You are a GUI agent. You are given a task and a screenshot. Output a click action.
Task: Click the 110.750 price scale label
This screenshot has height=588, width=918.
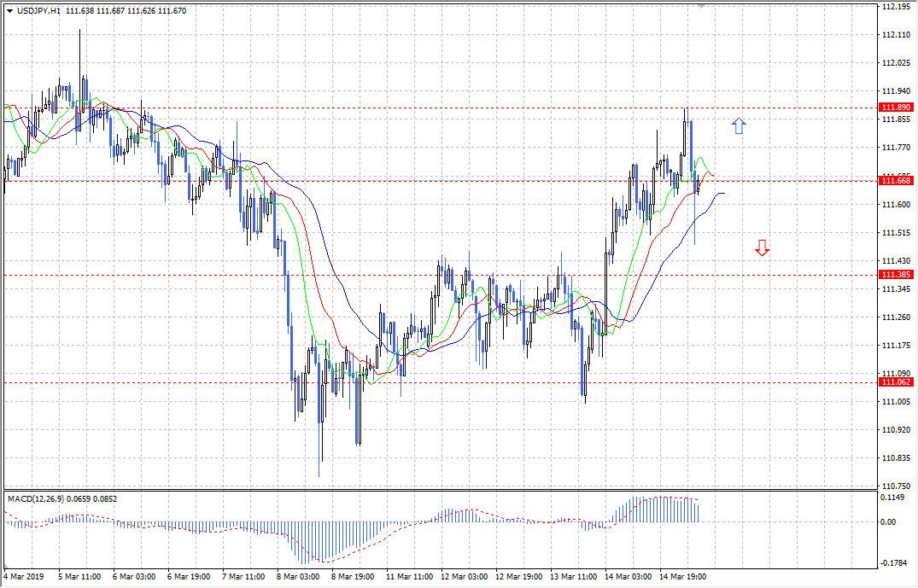[897, 486]
